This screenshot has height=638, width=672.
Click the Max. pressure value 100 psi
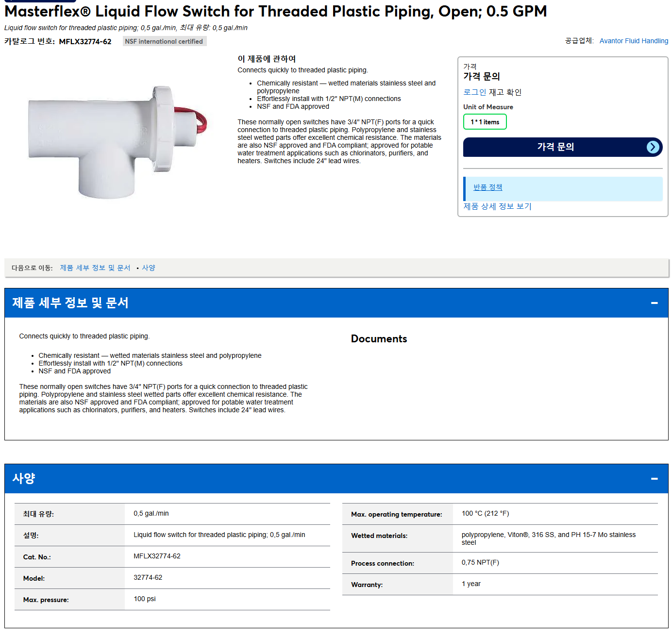click(x=145, y=599)
